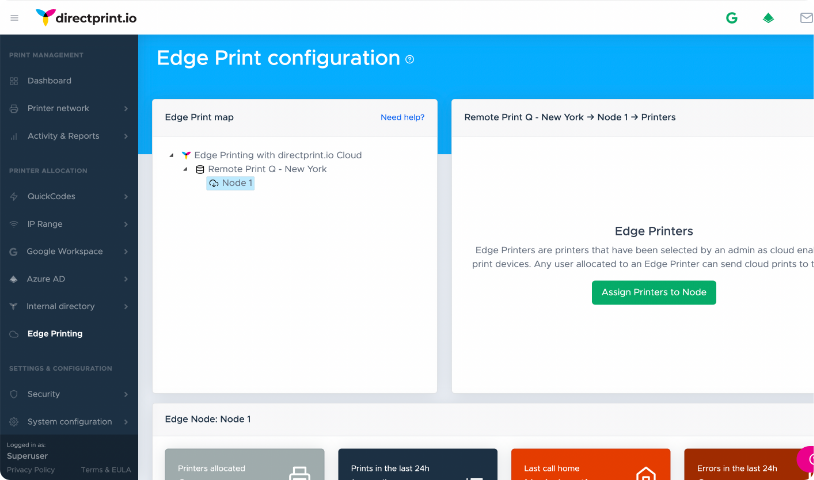Viewport: 814px width, 480px height.
Task: Click the green layers icon in header
Action: click(x=768, y=17)
